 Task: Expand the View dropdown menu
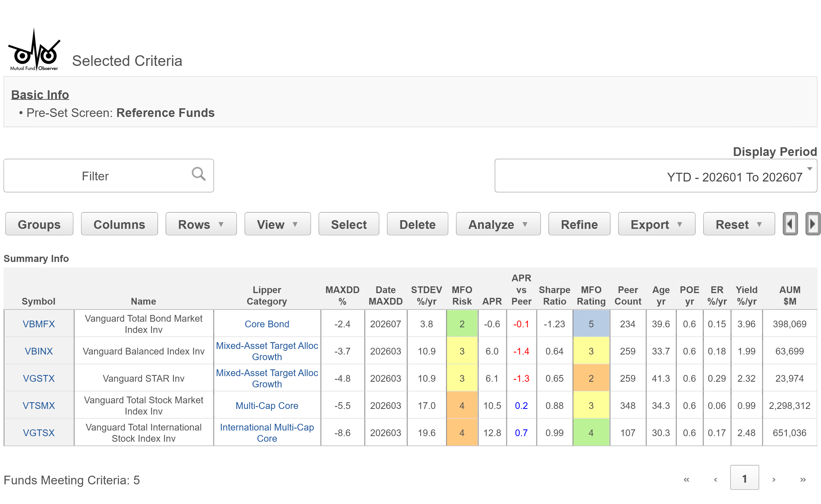click(x=277, y=224)
